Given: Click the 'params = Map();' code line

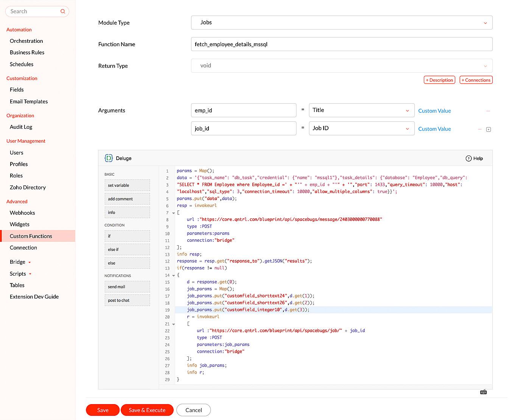Looking at the screenshot, I should click(x=196, y=171).
